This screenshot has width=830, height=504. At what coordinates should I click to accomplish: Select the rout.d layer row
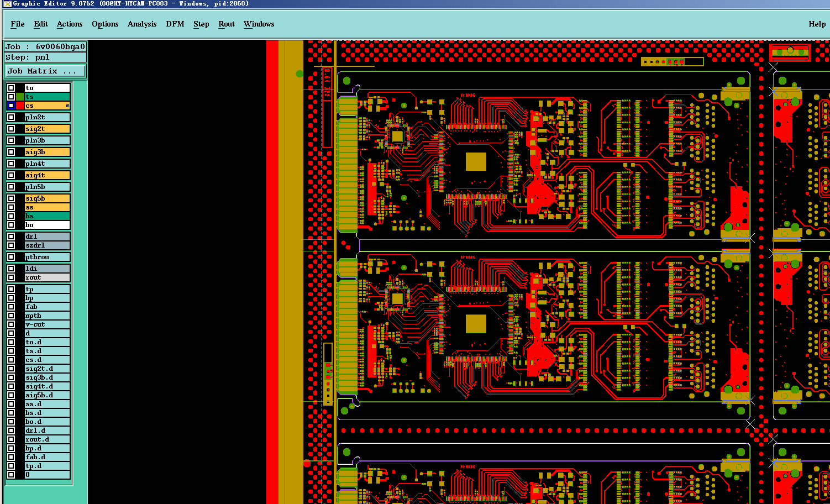coord(47,439)
